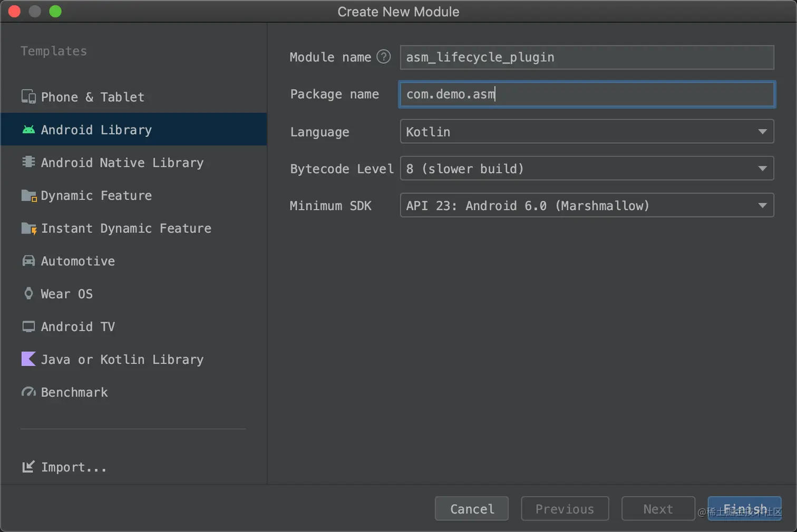
Task: Click the Kotlin logo icon
Action: coord(28,359)
